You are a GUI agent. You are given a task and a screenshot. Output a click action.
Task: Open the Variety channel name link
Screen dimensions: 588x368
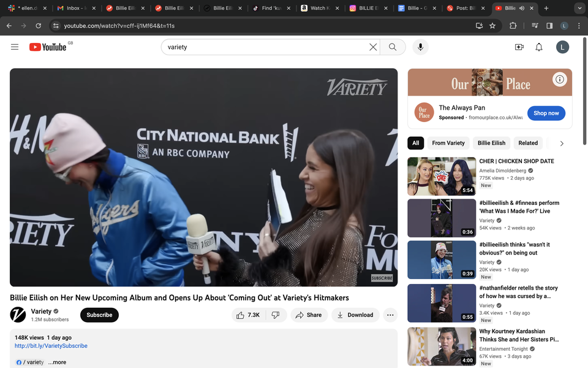pos(41,312)
